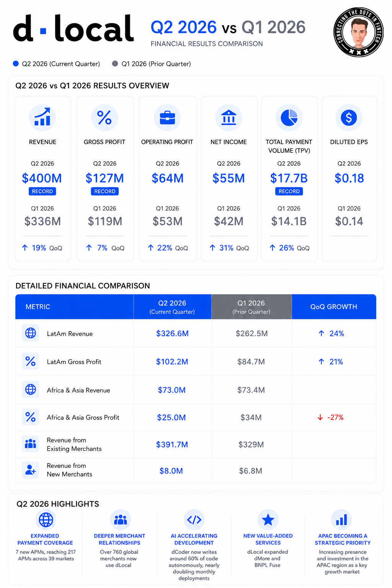Image resolution: width=392 pixels, height=588 pixels.
Task: Click the red down arrow beside -27%
Action: [x=320, y=417]
